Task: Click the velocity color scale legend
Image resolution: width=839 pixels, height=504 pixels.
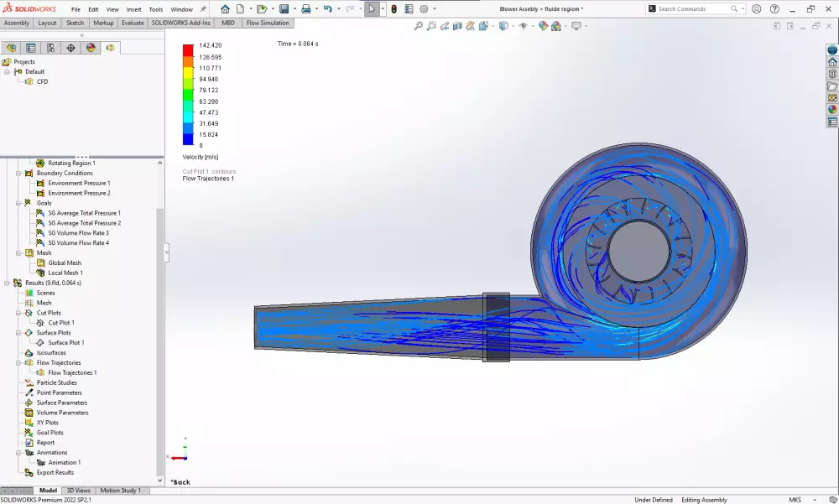Action: coord(189,96)
